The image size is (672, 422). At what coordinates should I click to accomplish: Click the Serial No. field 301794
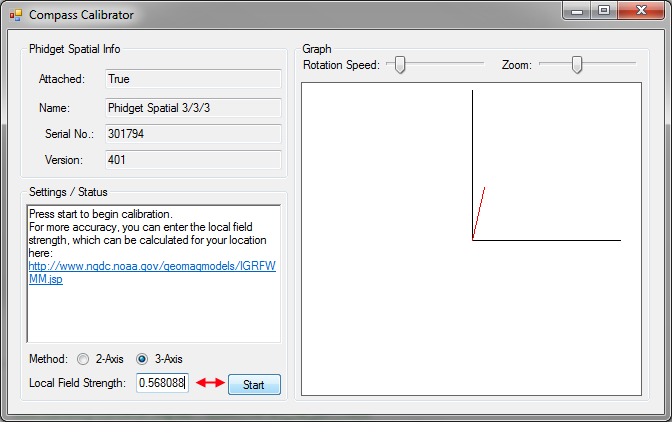pos(193,134)
